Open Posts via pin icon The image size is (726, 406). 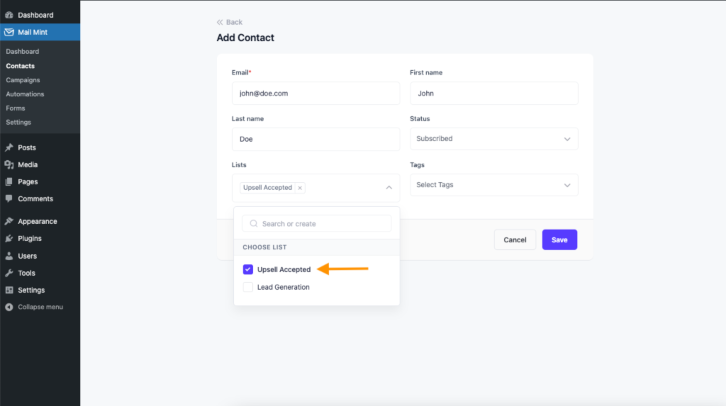[9, 147]
